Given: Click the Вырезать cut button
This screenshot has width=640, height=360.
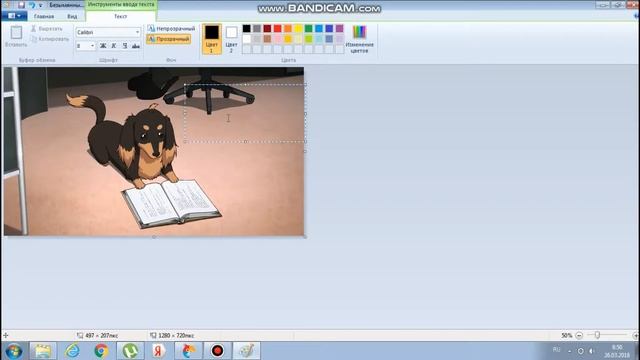Looking at the screenshot, I should tap(47, 29).
